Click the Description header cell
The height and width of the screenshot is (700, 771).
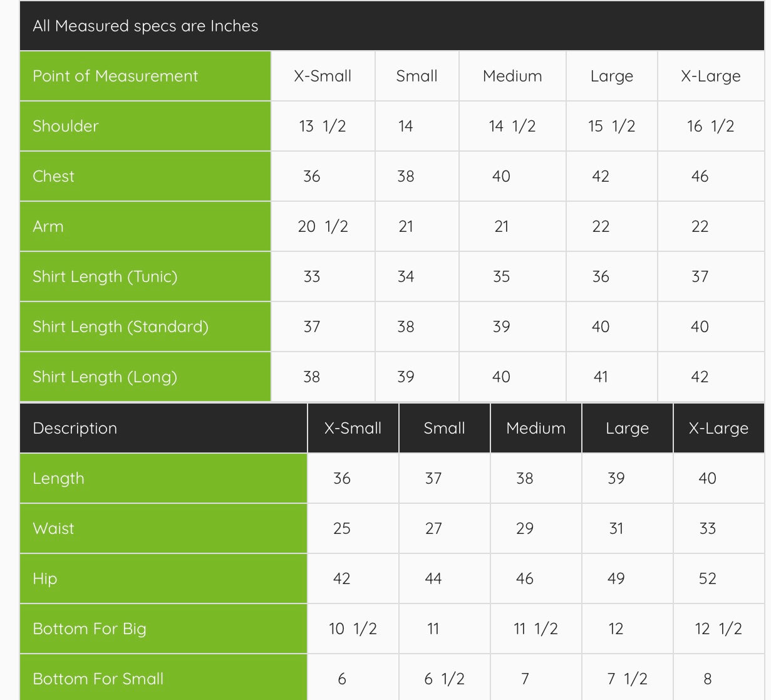coord(75,428)
